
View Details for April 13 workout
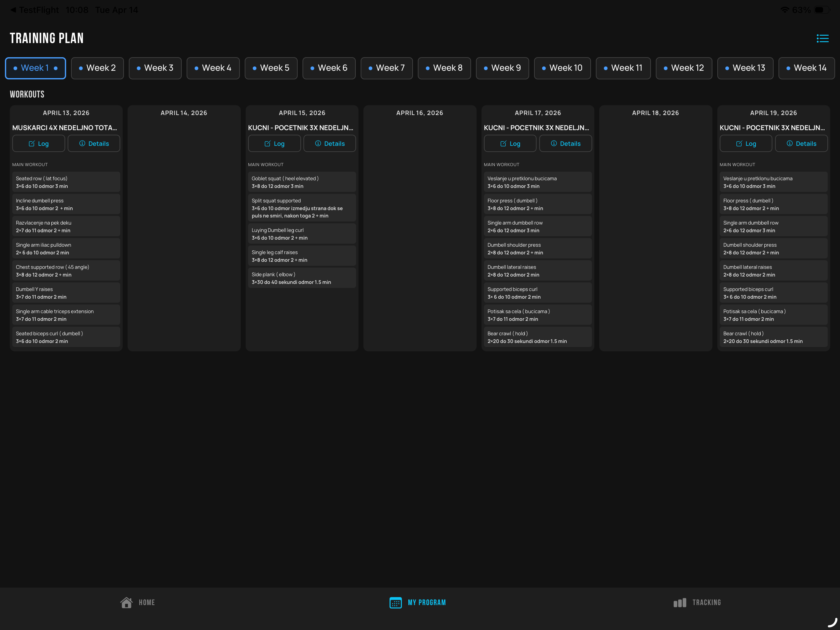tap(94, 143)
